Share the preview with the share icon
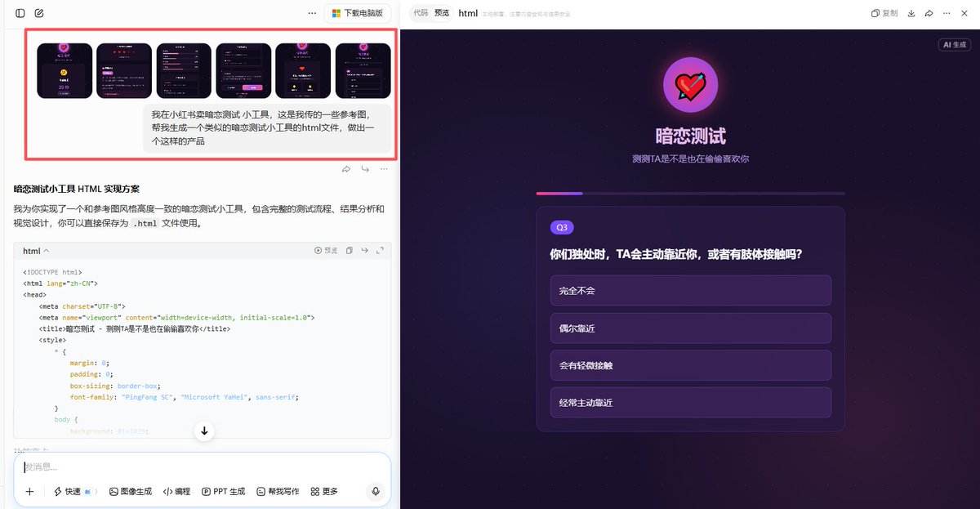The height and width of the screenshot is (509, 980). [x=929, y=13]
